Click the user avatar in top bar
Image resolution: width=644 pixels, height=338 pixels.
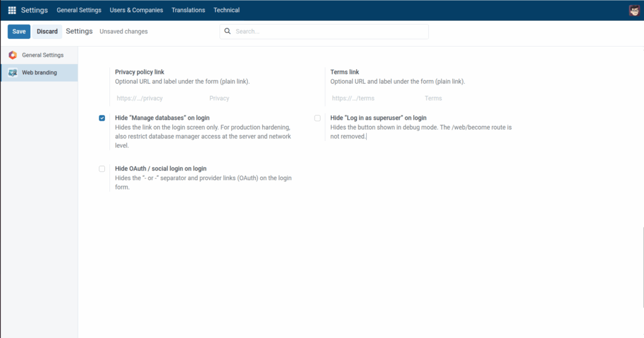634,10
